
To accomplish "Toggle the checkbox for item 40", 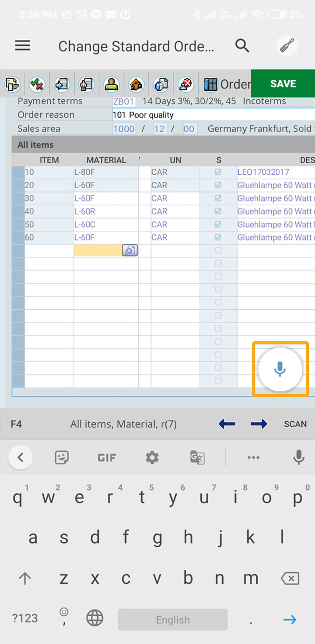I will 218,211.
